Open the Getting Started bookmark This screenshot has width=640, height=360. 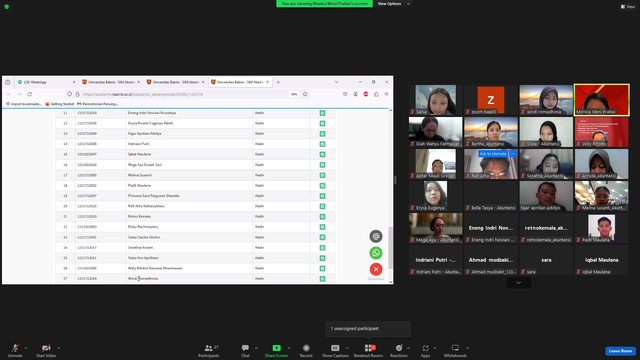point(60,104)
